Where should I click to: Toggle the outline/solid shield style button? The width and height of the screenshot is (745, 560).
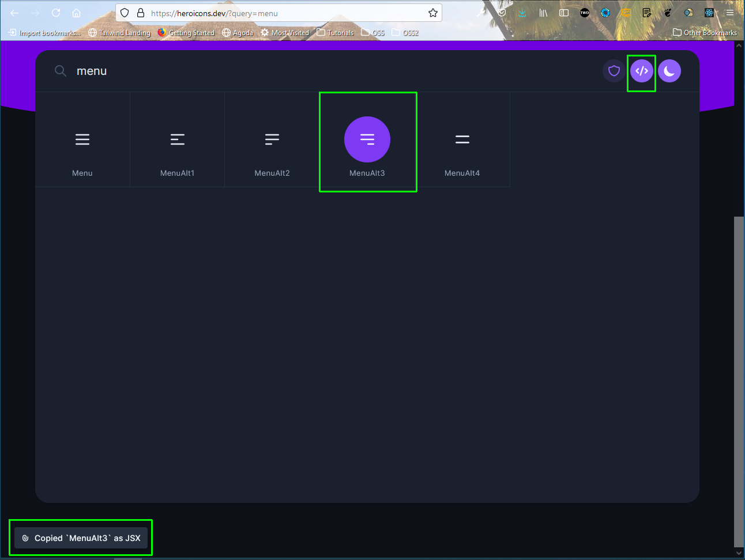[614, 71]
